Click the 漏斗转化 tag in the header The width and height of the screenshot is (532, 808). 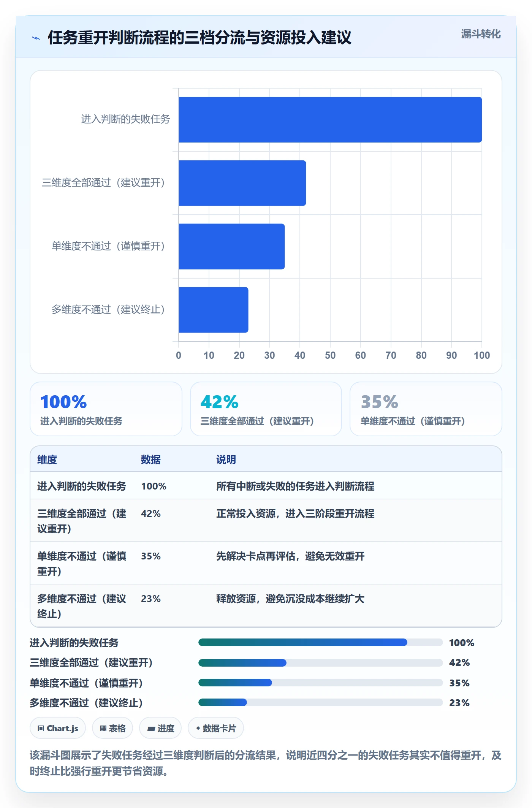pyautogui.click(x=481, y=34)
